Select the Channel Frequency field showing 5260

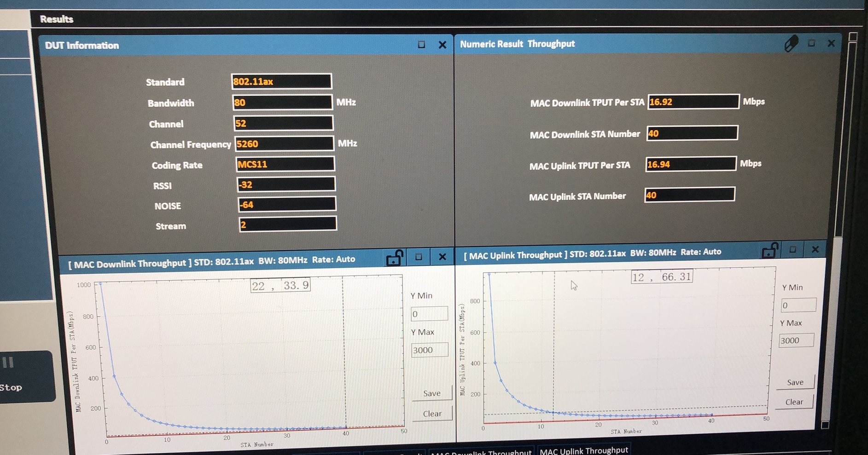click(285, 144)
